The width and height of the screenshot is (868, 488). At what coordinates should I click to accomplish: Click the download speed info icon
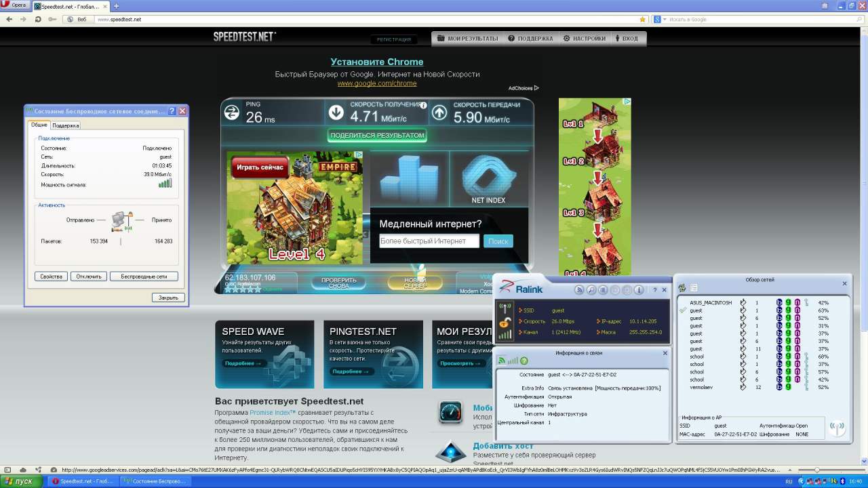coord(424,105)
